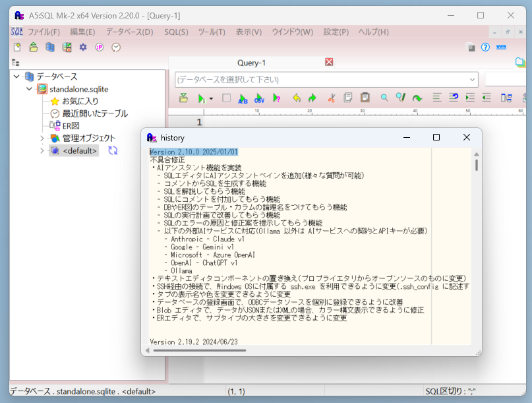Click the new document icon in the main toolbar
532x403 pixels.
18,47
